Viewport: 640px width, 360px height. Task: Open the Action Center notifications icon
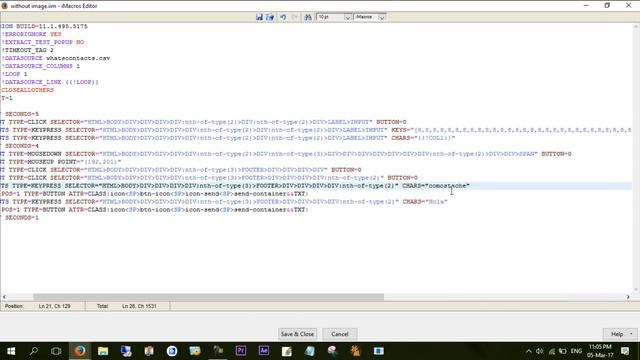625,351
